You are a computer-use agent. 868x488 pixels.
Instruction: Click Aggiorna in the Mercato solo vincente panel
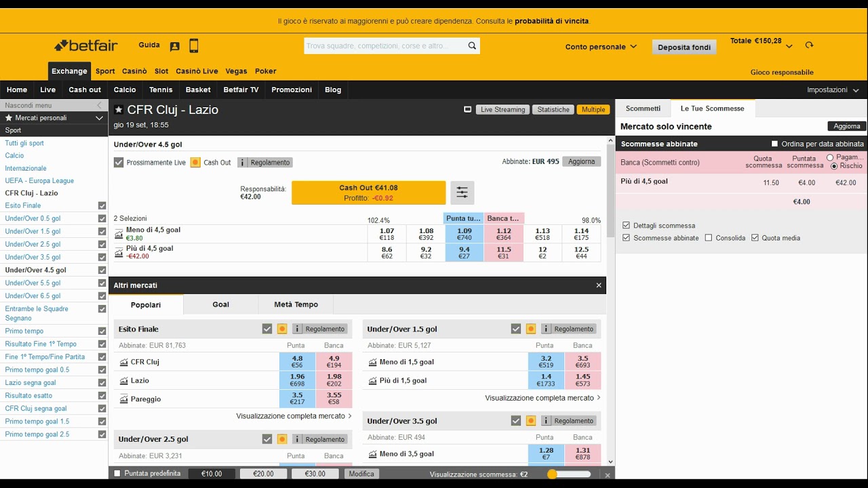847,126
